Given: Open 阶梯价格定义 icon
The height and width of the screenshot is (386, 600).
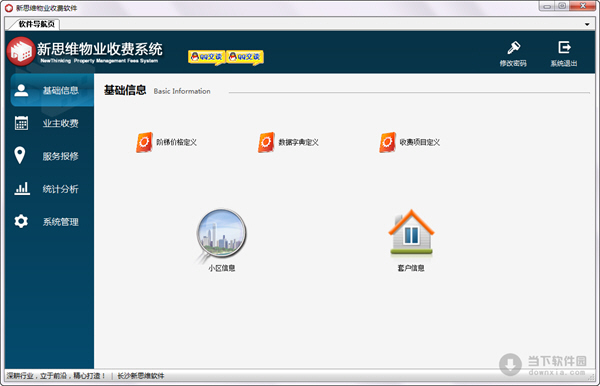Looking at the screenshot, I should click(144, 142).
